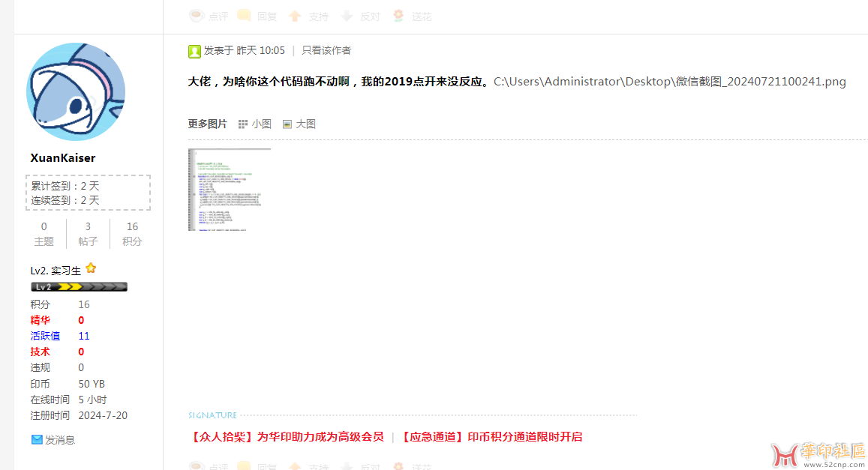Click the bold post text starting 大佬
This screenshot has height=470, width=868.
click(339, 81)
